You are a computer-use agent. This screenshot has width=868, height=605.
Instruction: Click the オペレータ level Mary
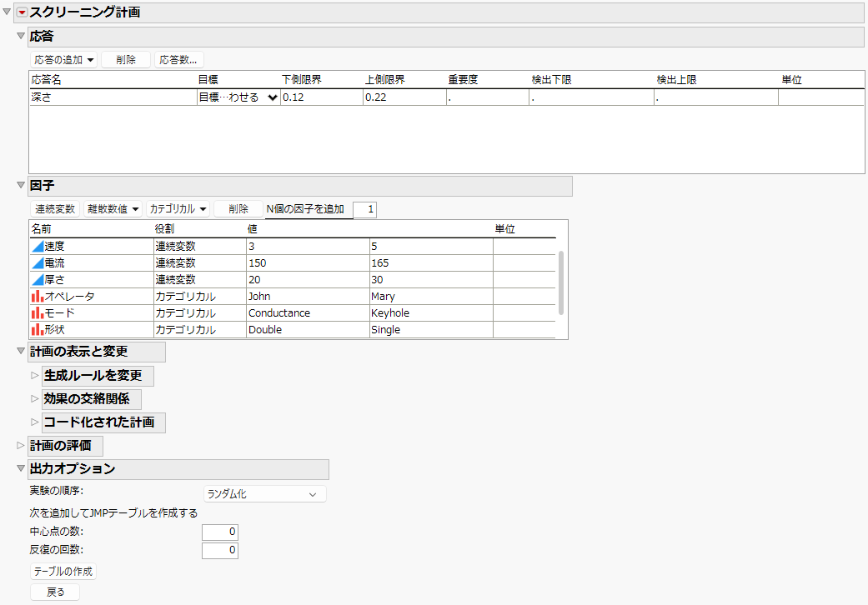(431, 297)
